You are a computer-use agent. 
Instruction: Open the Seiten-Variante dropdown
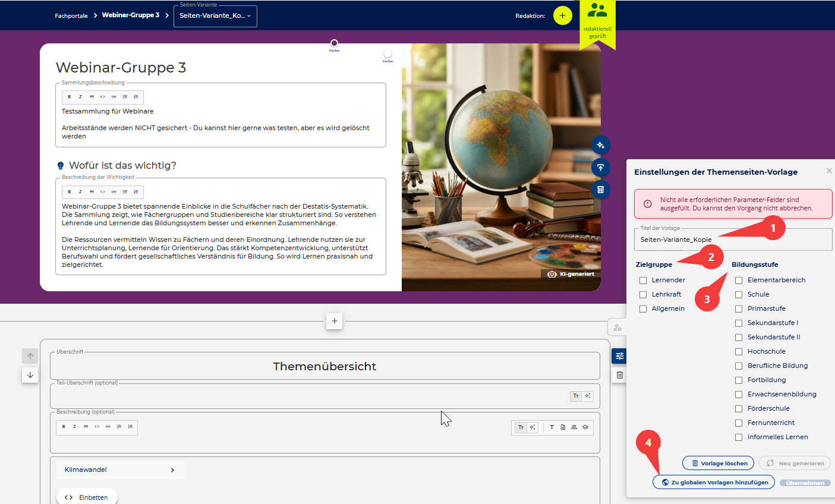pyautogui.click(x=215, y=16)
